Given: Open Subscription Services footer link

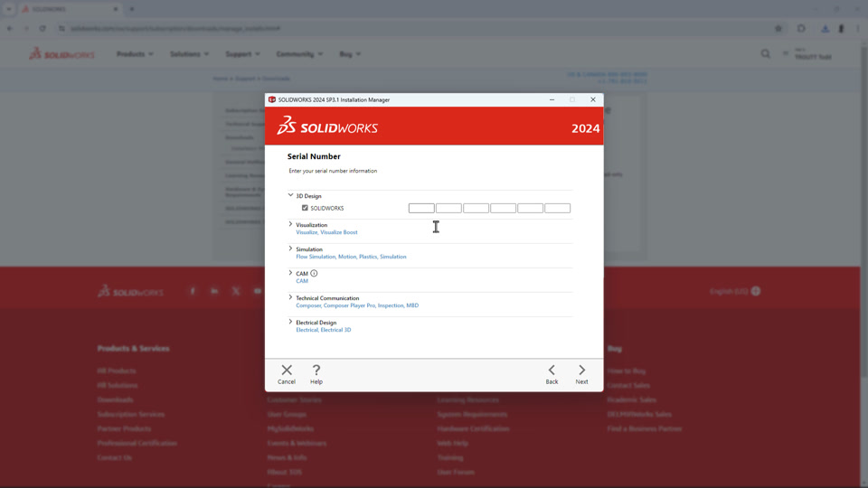Looking at the screenshot, I should click(x=130, y=415).
